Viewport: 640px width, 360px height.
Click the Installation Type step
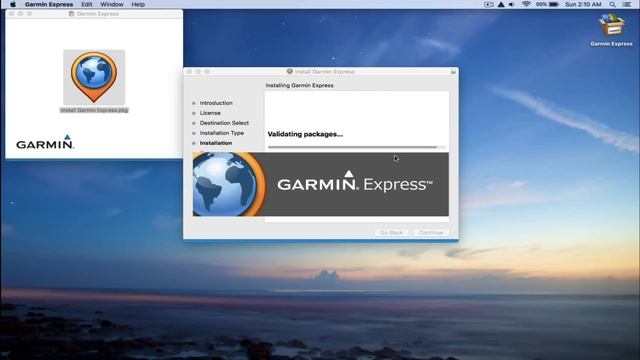tap(222, 133)
